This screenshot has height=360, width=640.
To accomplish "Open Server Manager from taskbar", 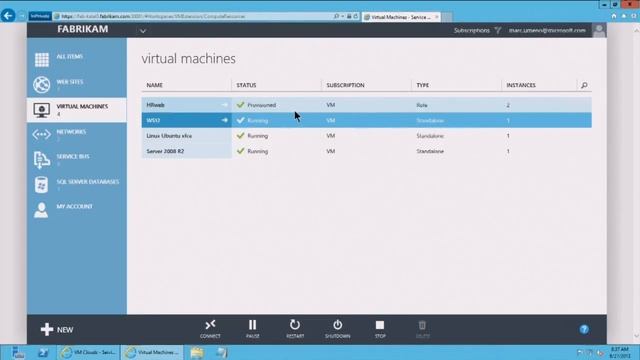I will coord(18,352).
